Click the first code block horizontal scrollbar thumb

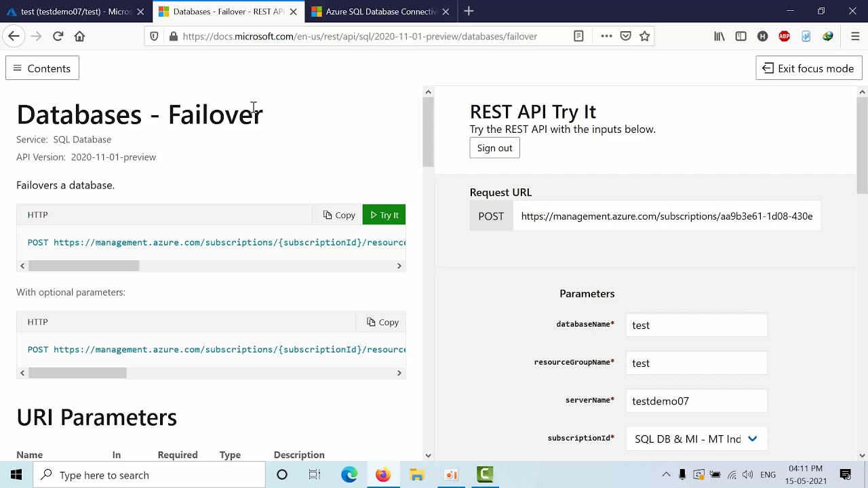(x=83, y=266)
